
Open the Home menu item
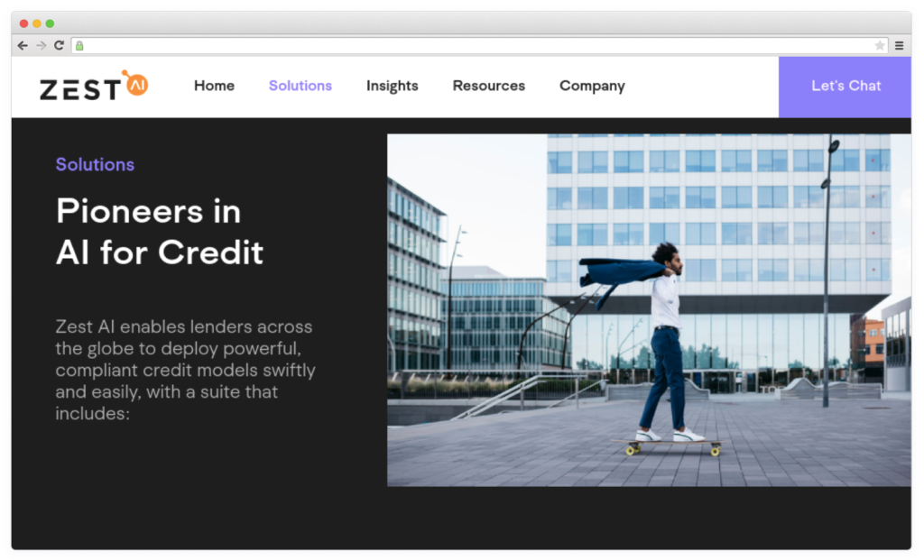coord(214,86)
